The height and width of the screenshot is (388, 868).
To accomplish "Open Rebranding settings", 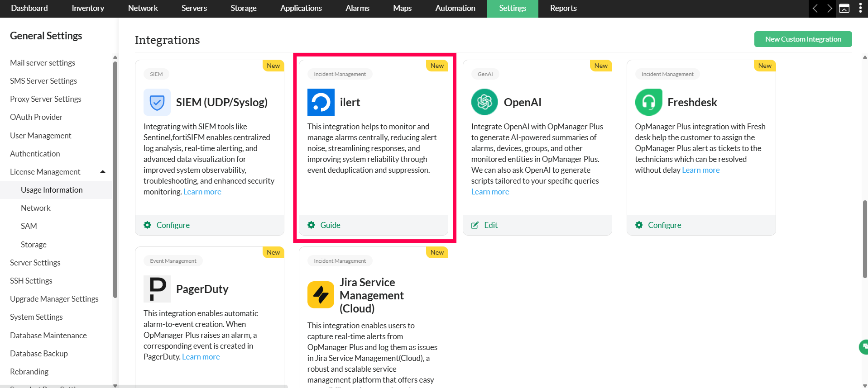I will (x=29, y=372).
